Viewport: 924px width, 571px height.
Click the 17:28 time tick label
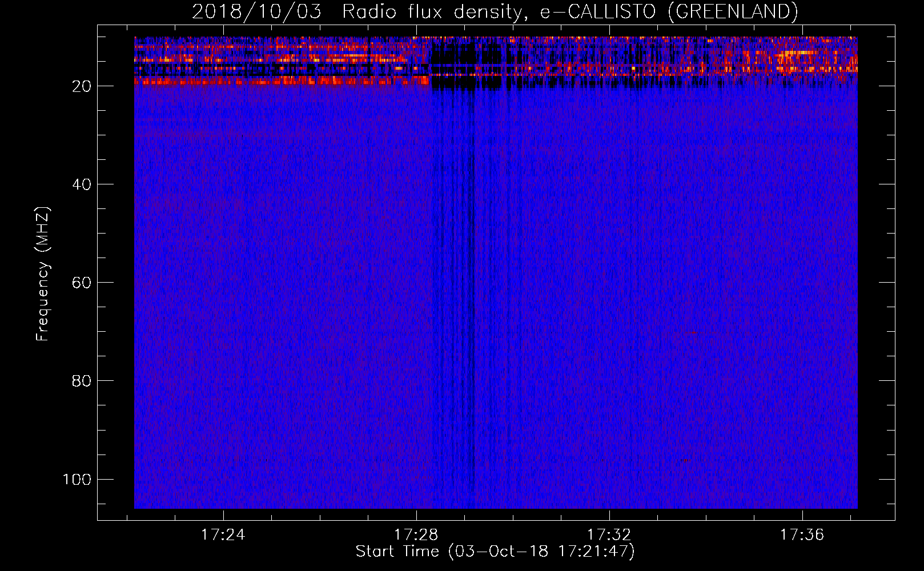point(416,534)
